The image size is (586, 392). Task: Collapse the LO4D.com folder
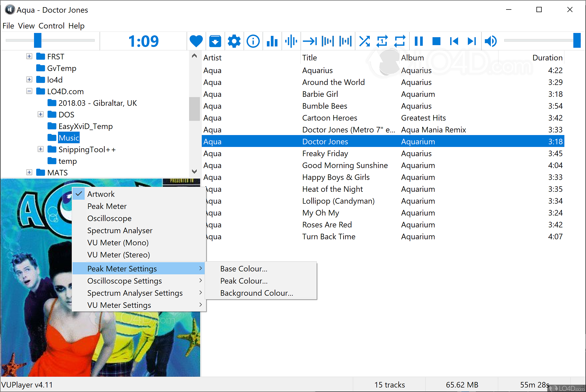pos(29,91)
